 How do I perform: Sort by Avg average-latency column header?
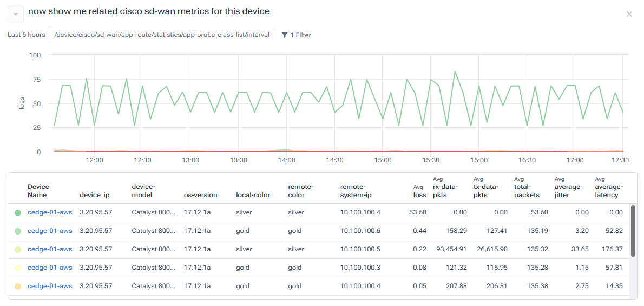click(609, 187)
